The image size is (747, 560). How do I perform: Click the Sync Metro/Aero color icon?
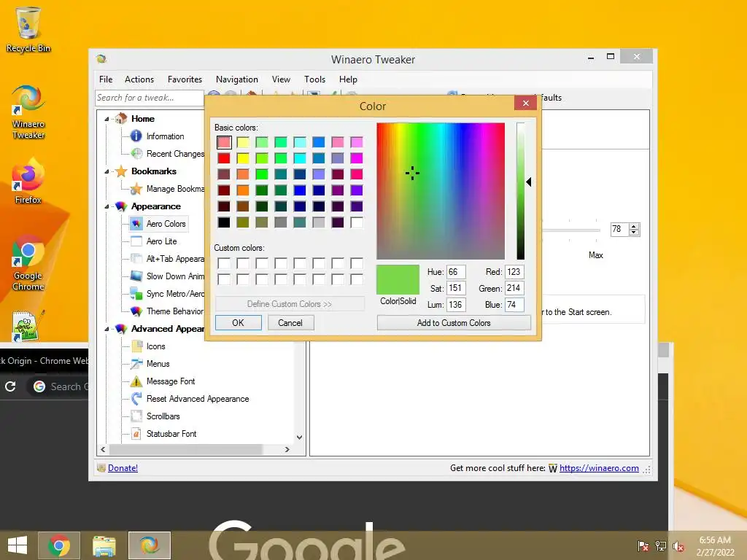pyautogui.click(x=136, y=294)
